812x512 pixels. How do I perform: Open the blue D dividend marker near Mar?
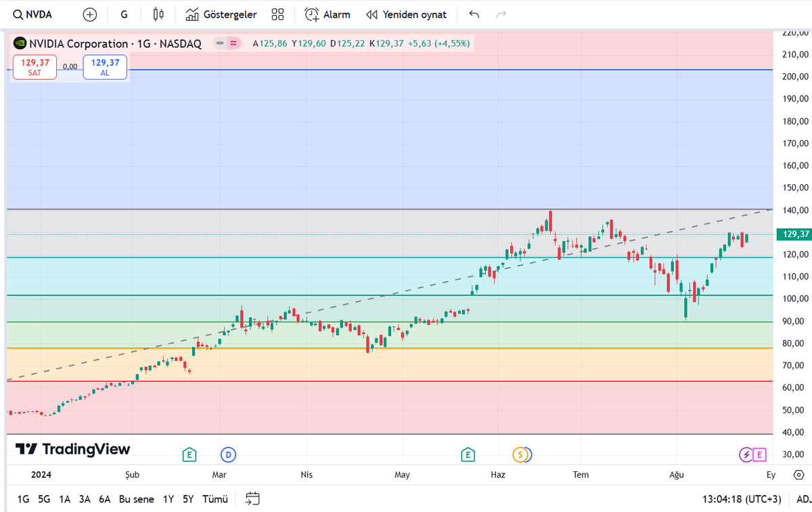(229, 455)
